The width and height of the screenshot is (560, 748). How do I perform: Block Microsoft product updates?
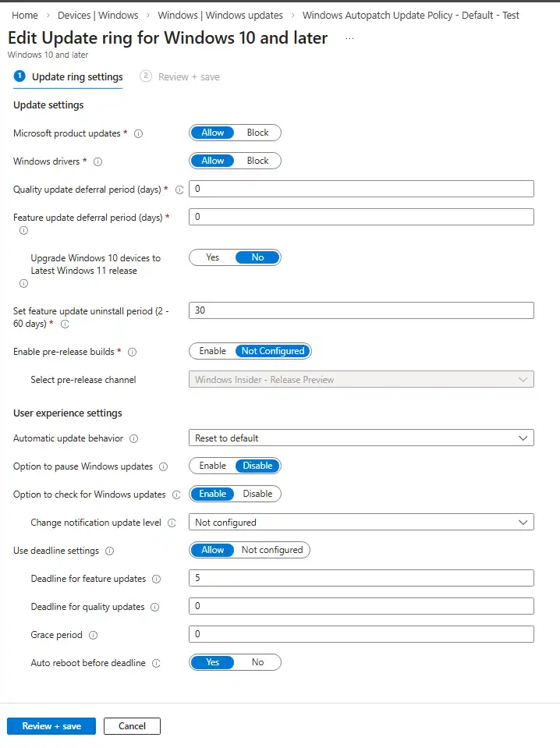[x=257, y=133]
